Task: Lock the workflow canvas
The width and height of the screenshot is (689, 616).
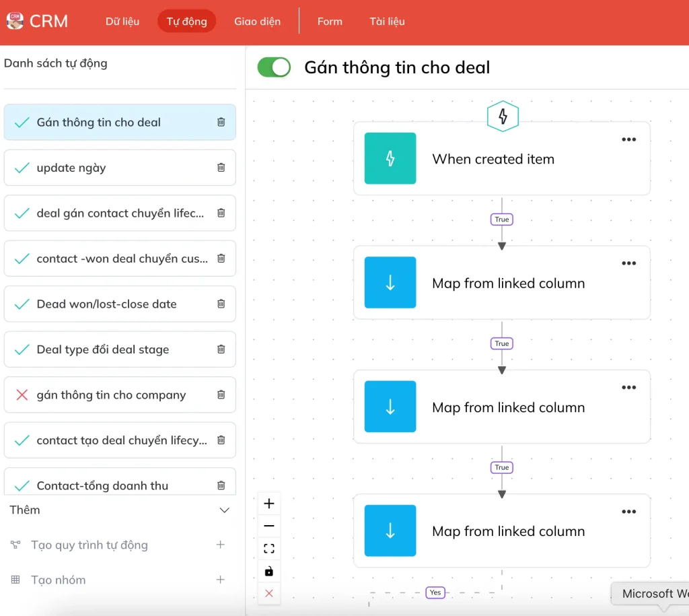Action: 269,570
